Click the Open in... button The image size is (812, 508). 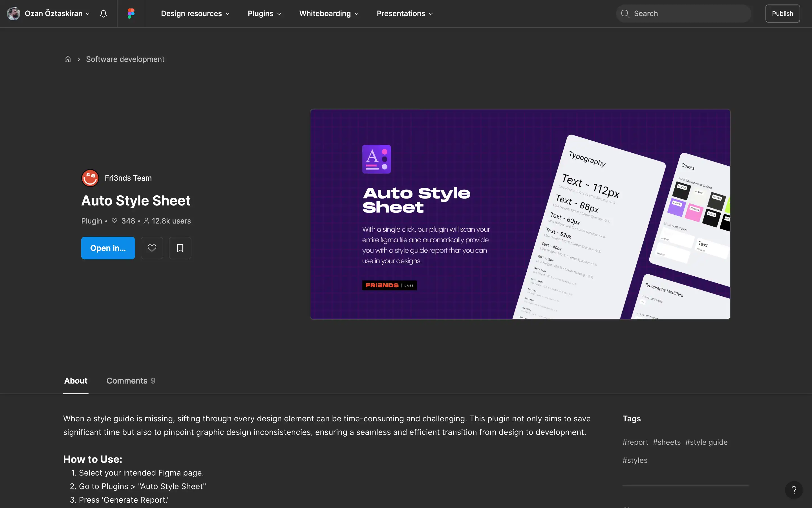point(108,248)
